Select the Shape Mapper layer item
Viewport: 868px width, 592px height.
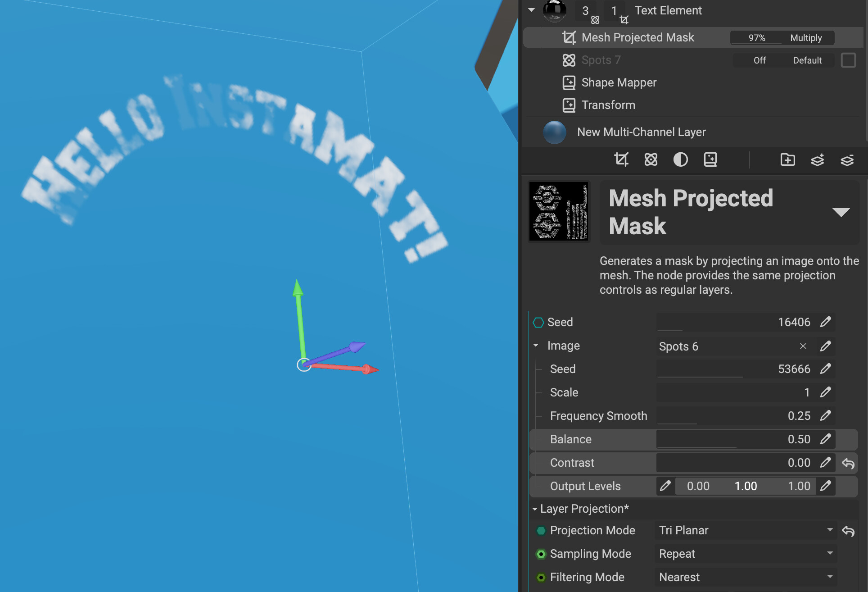pyautogui.click(x=619, y=82)
